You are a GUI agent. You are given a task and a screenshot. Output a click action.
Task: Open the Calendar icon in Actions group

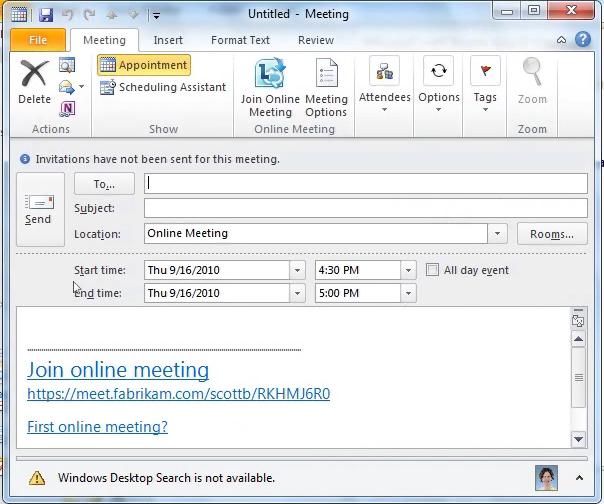click(x=67, y=65)
